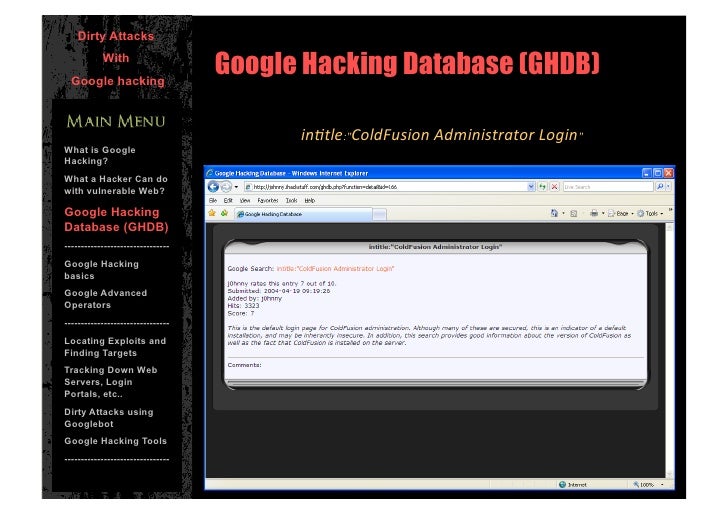Open "What a Hacker Can do with vulnerable Web?"
Viewport: 728px width, 514px height.
point(116,185)
